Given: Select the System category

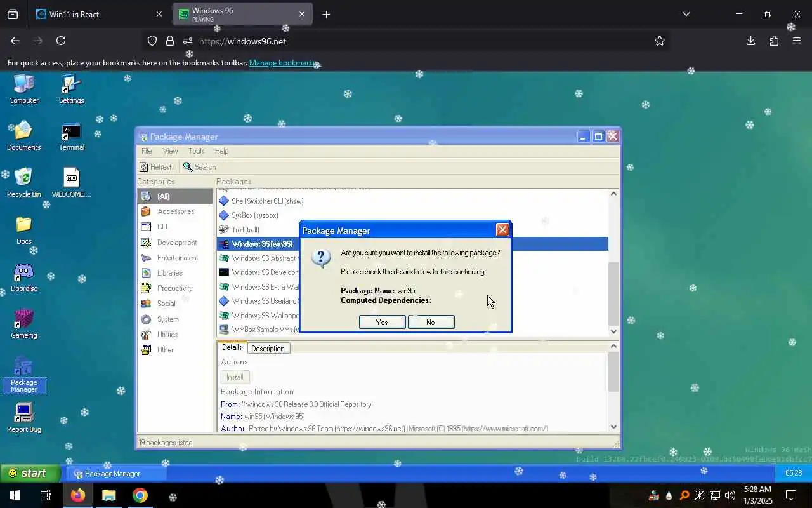Looking at the screenshot, I should 175,319.
